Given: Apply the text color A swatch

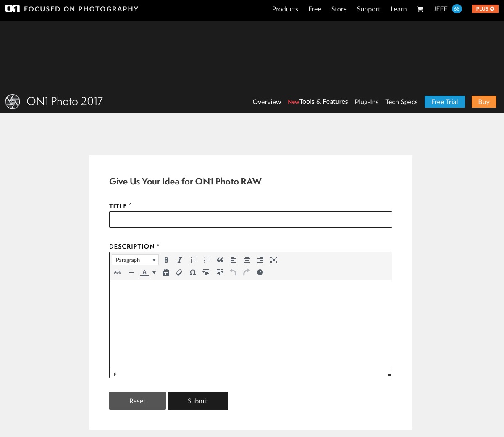Looking at the screenshot, I should 144,273.
